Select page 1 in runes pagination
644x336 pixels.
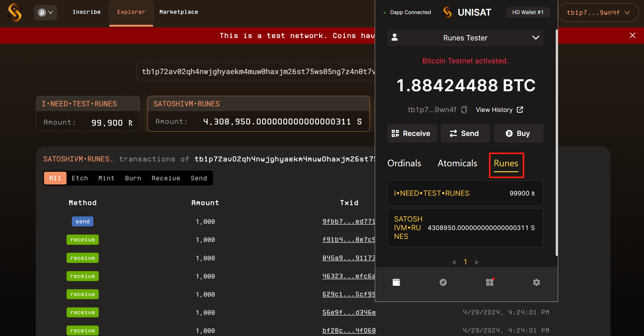click(465, 262)
